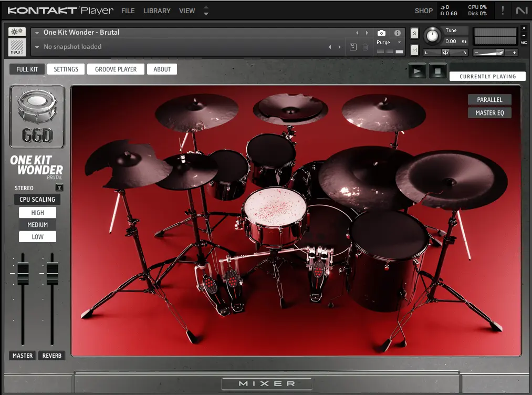Open the VIEW menu
The image size is (532, 395).
[187, 11]
